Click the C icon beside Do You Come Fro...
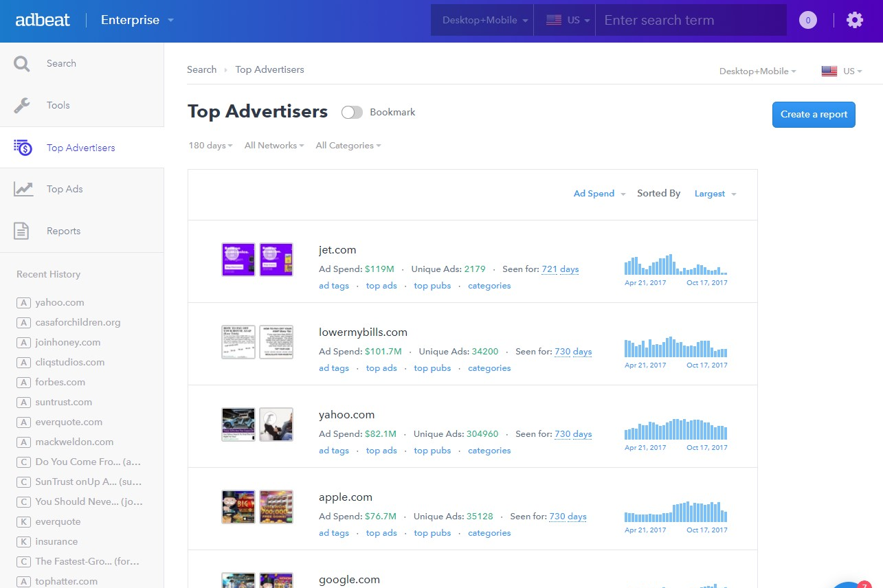This screenshot has width=883, height=588. (x=23, y=462)
